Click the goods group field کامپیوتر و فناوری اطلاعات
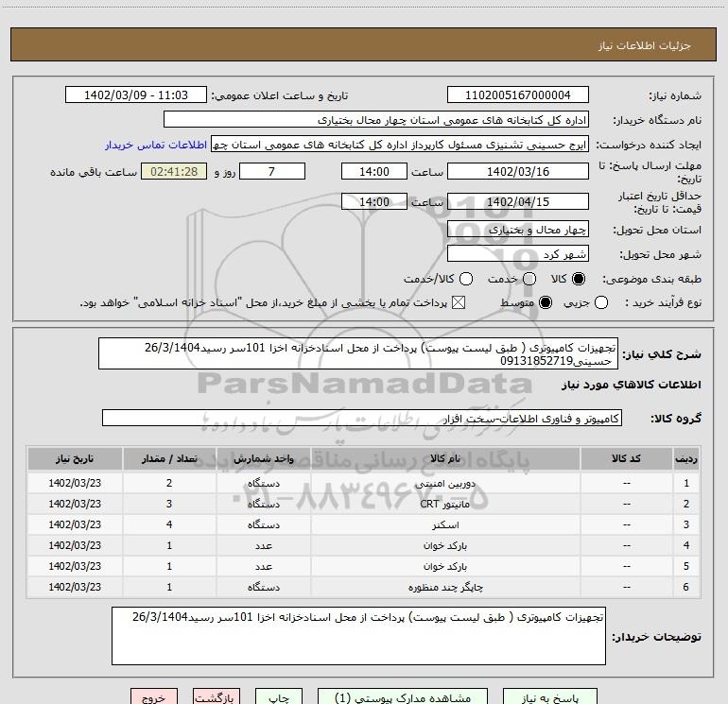Screen dimensions: 728x704 coord(362,418)
